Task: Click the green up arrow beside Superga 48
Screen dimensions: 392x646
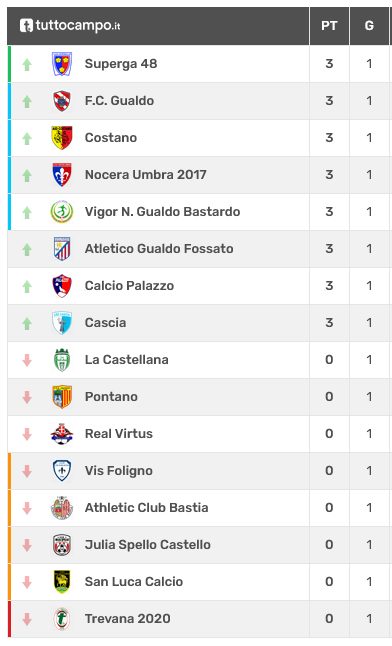Action: coord(27,65)
